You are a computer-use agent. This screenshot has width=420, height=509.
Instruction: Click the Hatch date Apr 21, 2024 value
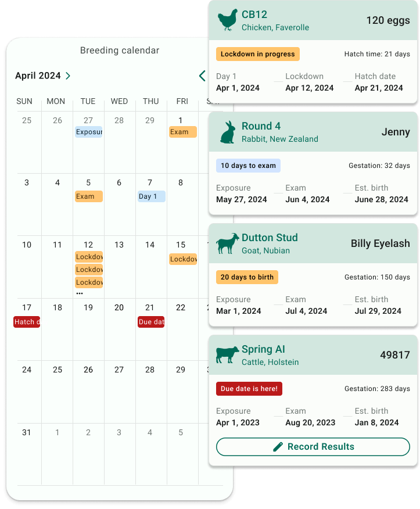[378, 88]
